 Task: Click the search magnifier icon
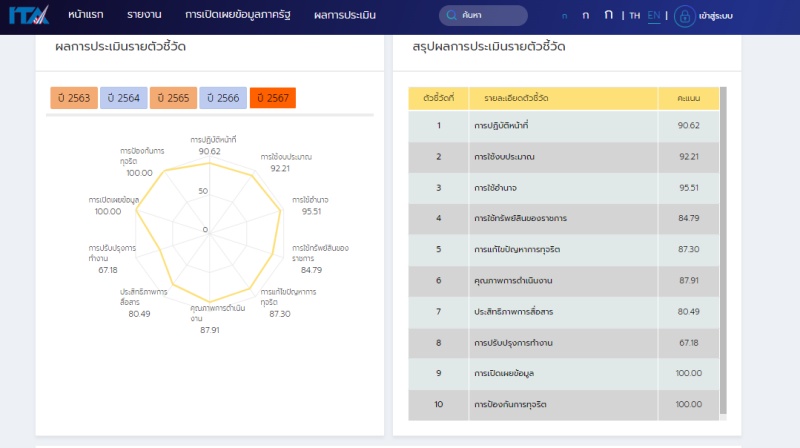pyautogui.click(x=452, y=16)
